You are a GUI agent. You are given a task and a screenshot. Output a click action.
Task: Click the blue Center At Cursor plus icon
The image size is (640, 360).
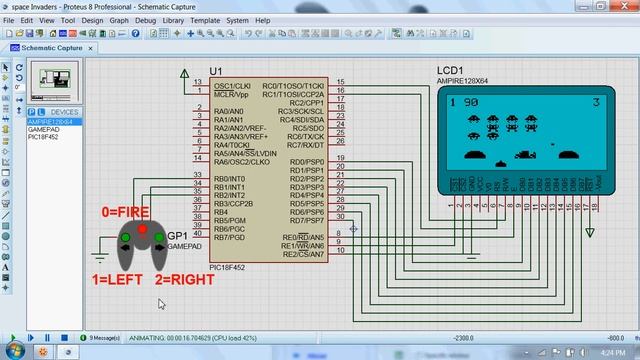click(x=191, y=33)
